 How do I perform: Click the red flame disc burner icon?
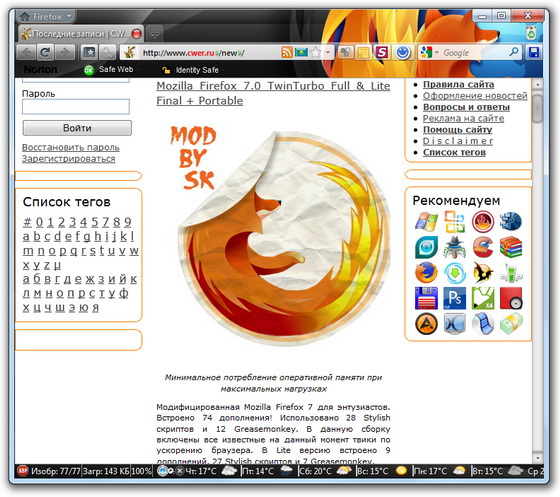click(483, 221)
